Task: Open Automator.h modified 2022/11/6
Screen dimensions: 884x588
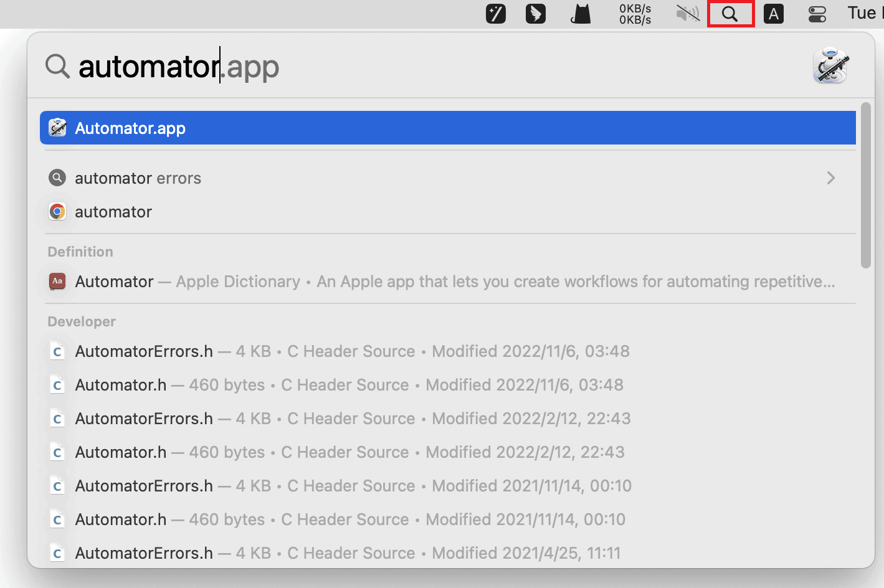Action: pyautogui.click(x=448, y=385)
